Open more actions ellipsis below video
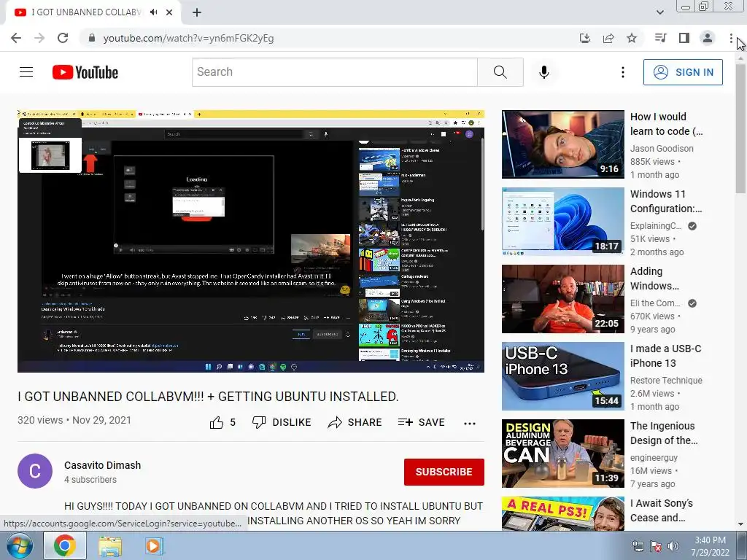Viewport: 747px width, 560px height. point(470,424)
